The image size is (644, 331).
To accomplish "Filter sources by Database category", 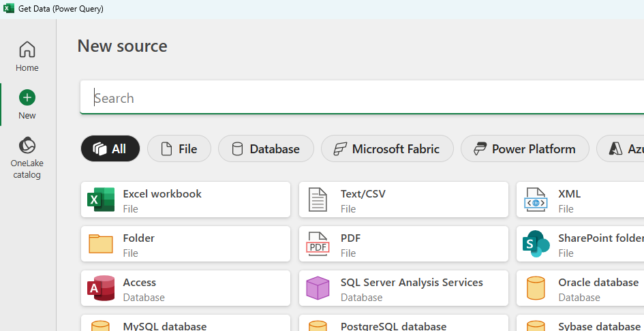I will pyautogui.click(x=266, y=148).
